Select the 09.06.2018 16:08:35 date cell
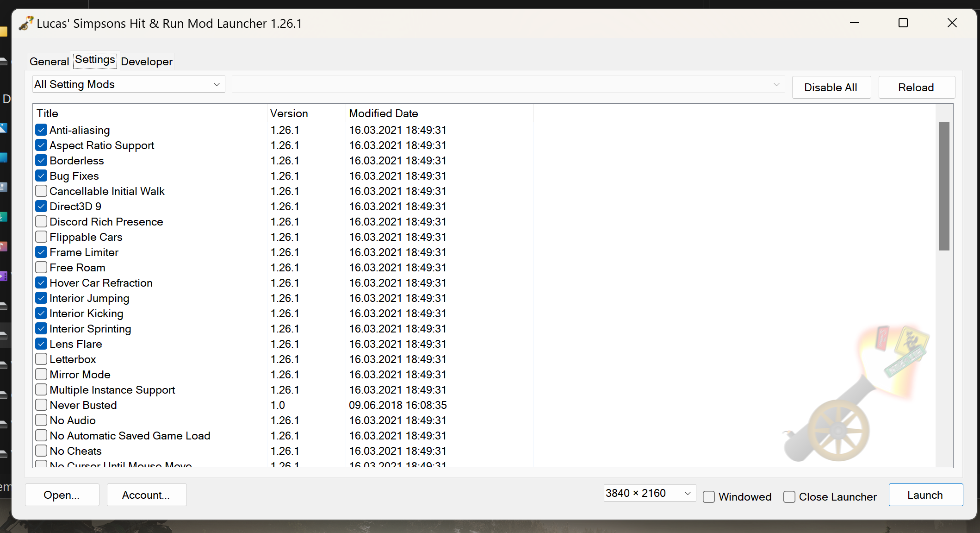Screen dimensions: 980x533 click(398, 405)
